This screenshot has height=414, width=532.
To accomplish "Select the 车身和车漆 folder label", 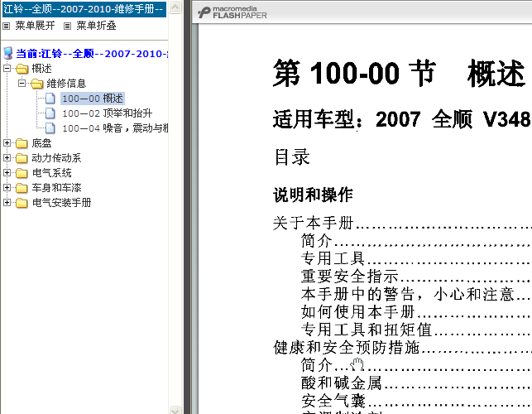I will click(56, 188).
